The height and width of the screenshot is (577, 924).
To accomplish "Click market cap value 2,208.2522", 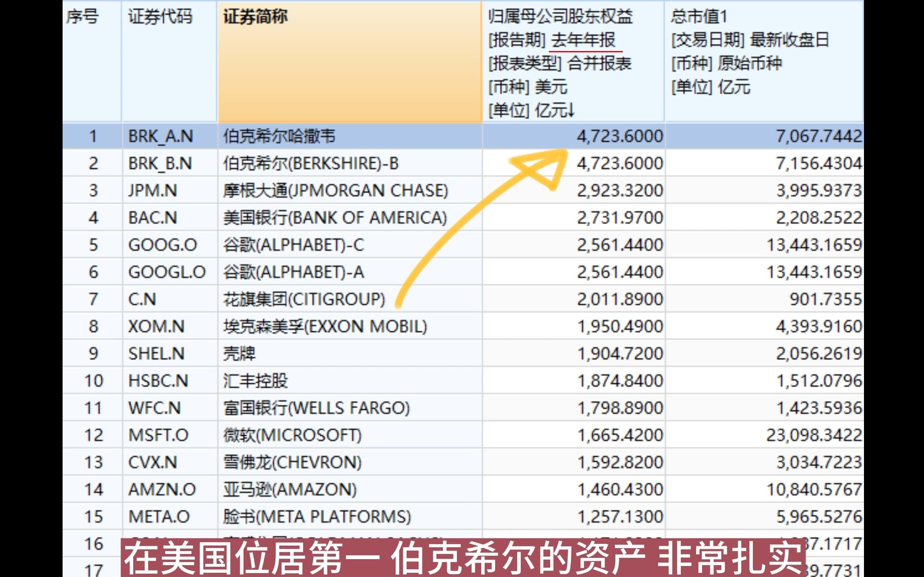I will [x=819, y=218].
